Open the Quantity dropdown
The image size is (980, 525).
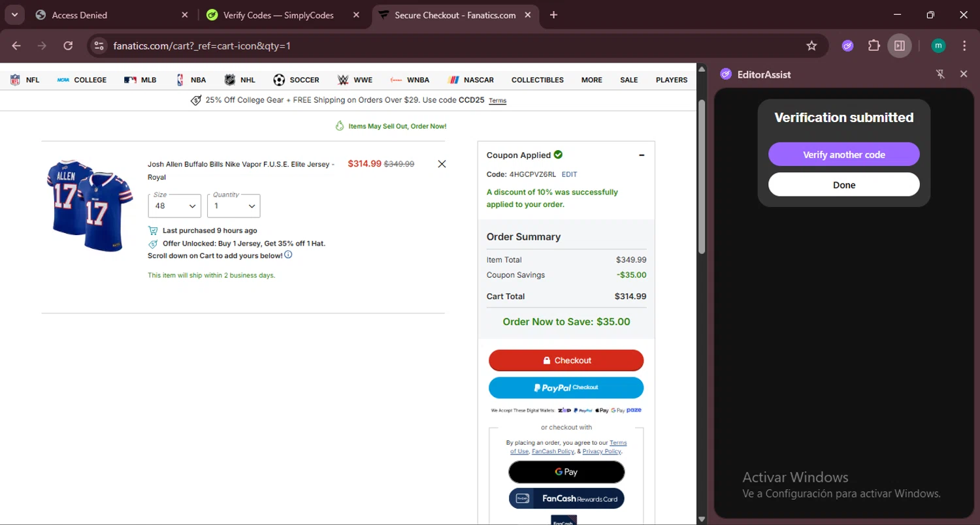(x=233, y=206)
